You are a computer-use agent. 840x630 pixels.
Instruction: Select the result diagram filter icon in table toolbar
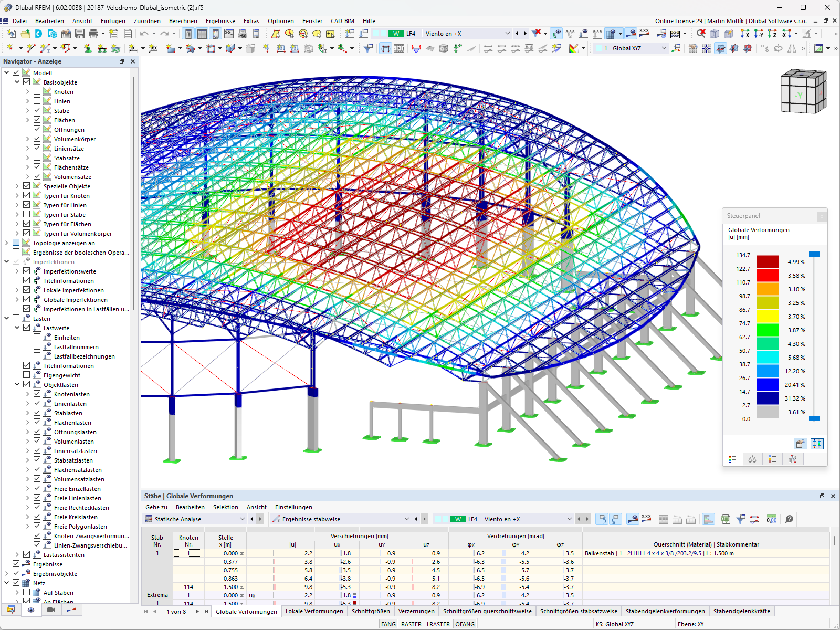pos(741,519)
